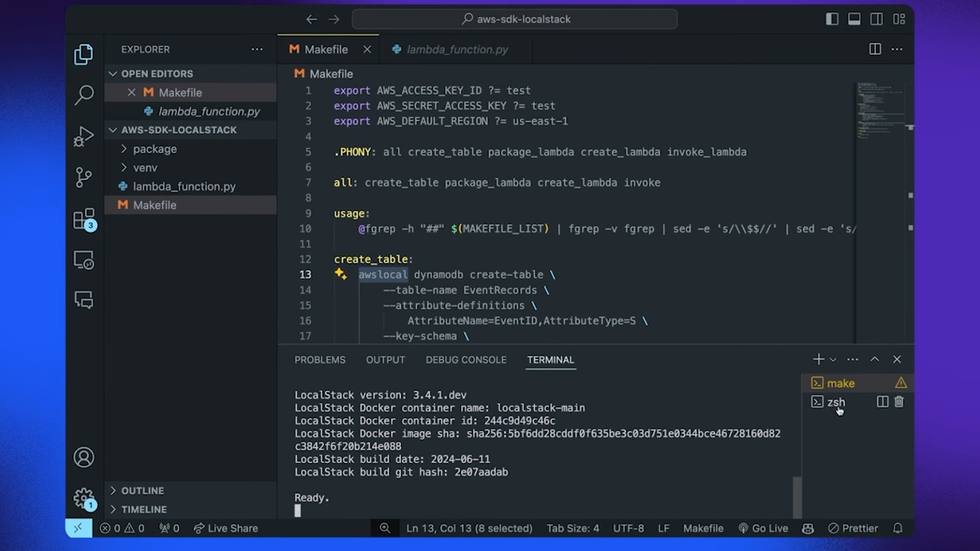The image size is (980, 551).
Task: Close Makefile in Open Editors list
Action: [132, 93]
